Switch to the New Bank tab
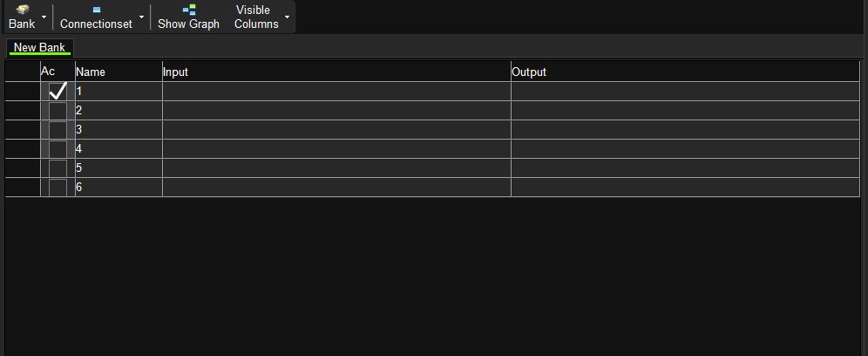The image size is (868, 356). pyautogui.click(x=39, y=47)
